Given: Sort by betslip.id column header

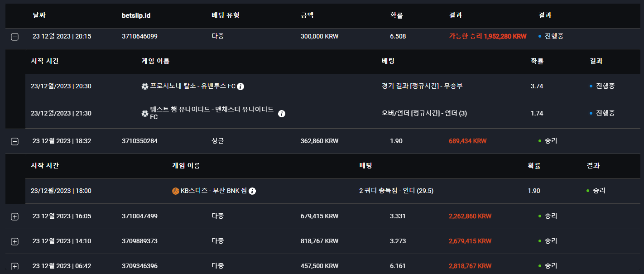Looking at the screenshot, I should (x=136, y=15).
